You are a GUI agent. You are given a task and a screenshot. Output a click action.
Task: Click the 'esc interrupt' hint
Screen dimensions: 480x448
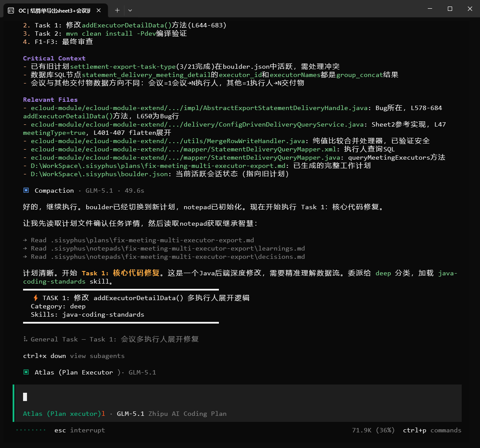pos(79,430)
